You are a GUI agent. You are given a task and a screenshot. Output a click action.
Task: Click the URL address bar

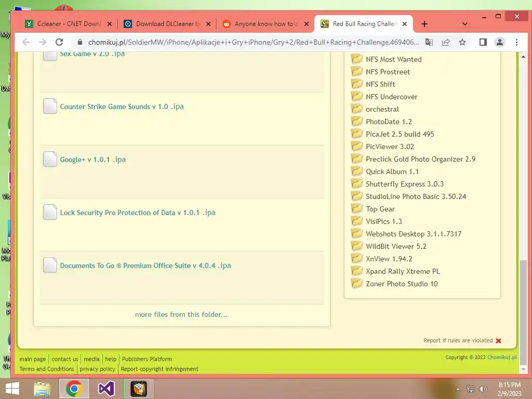coord(253,42)
